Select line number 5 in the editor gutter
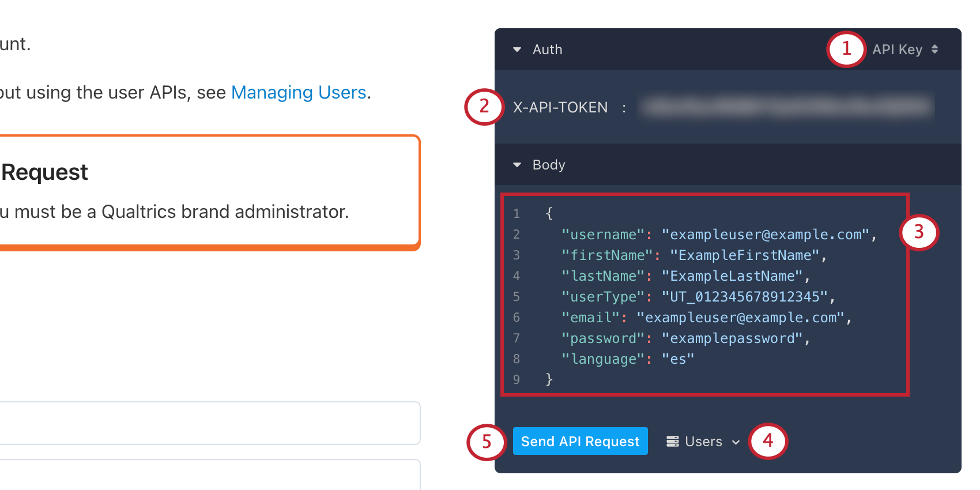Viewport: 980px width, 490px height. coord(517,297)
